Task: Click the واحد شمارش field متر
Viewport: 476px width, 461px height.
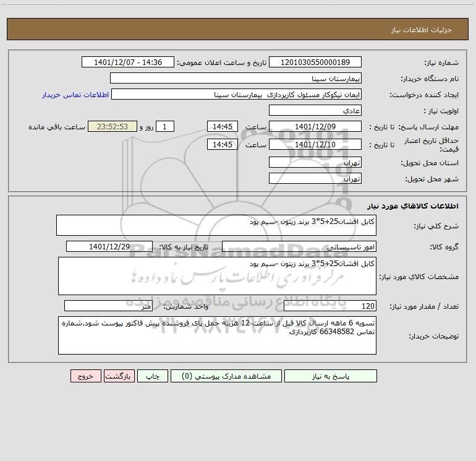Action: coord(108,306)
